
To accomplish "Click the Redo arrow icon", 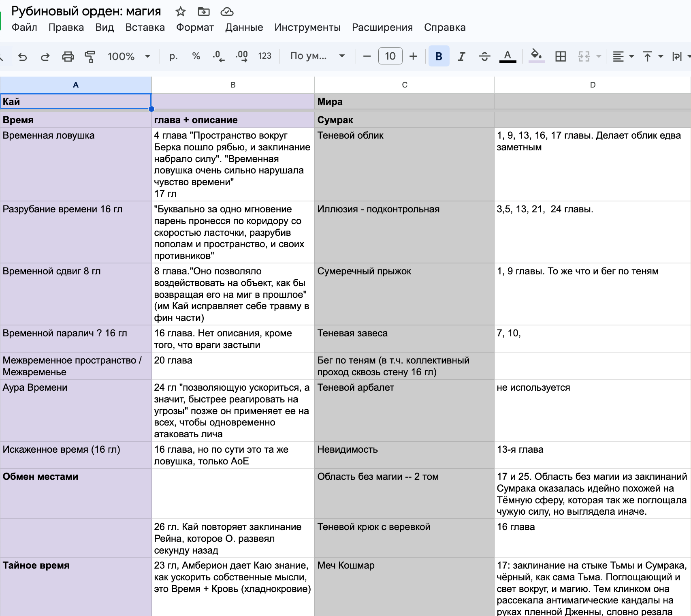I will tap(45, 56).
